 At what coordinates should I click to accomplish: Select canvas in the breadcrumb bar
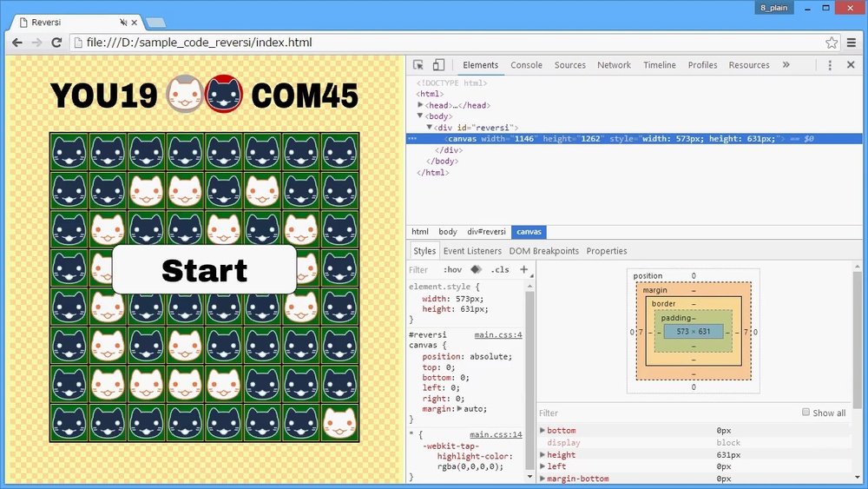(x=529, y=232)
